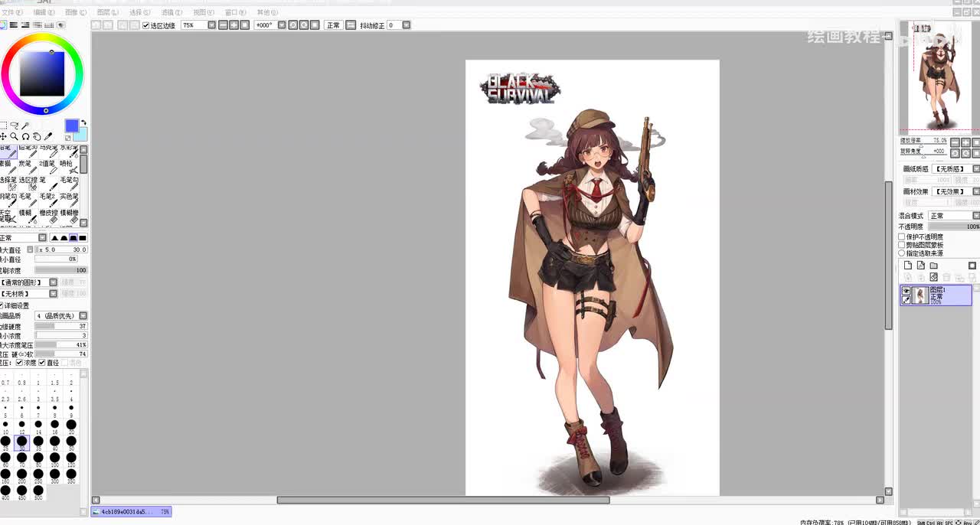Show the swatches panel icon
980x525 pixels.
point(49,25)
